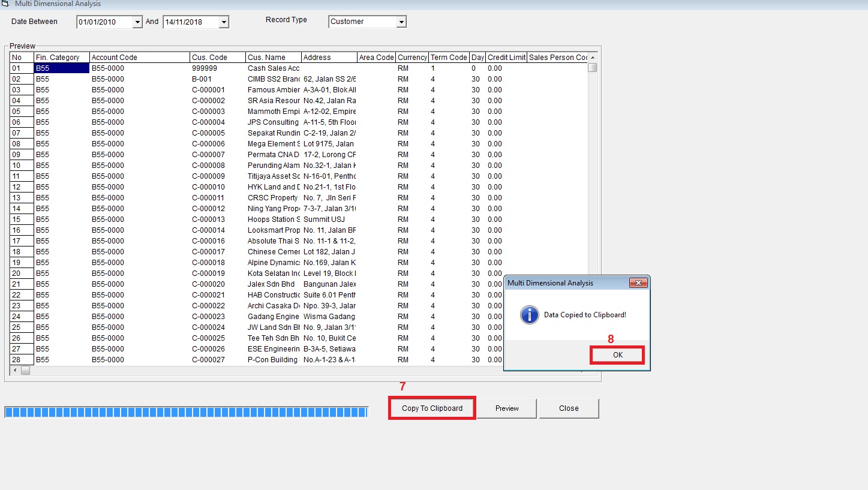Select row 21 Jalex Sdn Bhd
The width and height of the screenshot is (868, 490).
[271, 284]
